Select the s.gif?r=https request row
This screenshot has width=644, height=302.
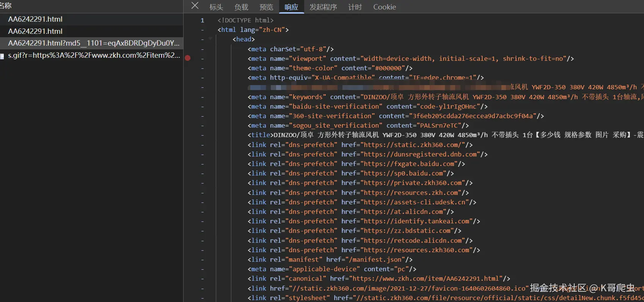tap(94, 55)
